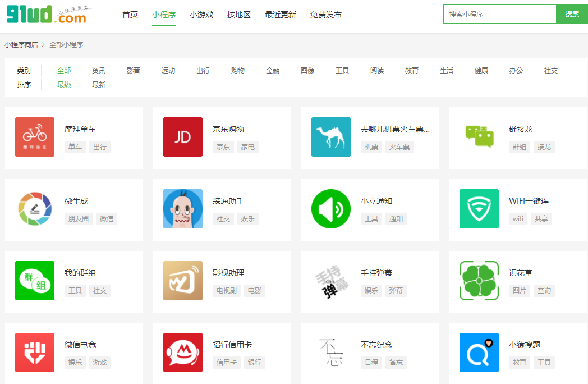Image resolution: width=588 pixels, height=384 pixels.
Task: Select the 最热 sort option
Action: click(64, 84)
